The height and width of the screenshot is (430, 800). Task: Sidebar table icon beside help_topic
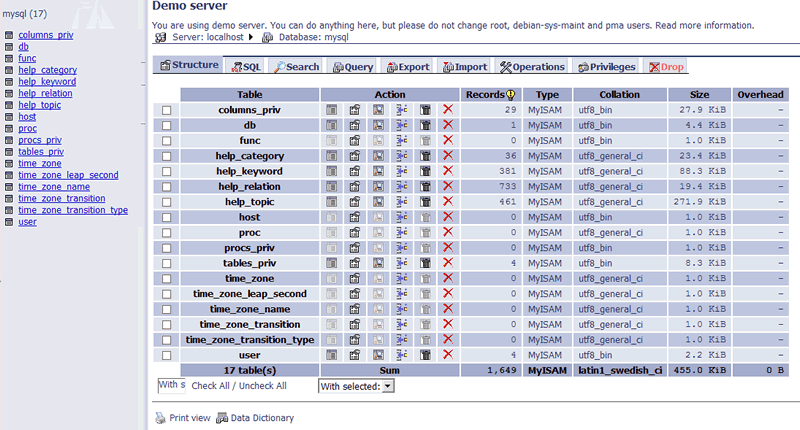click(9, 105)
